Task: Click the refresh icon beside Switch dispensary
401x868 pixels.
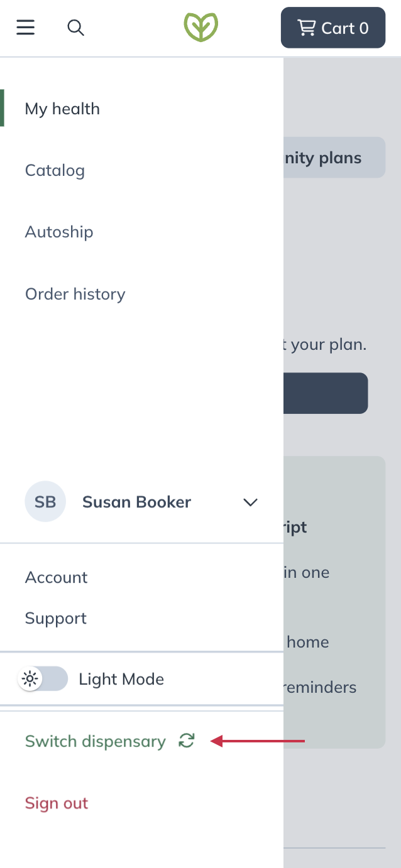Action: click(x=187, y=741)
